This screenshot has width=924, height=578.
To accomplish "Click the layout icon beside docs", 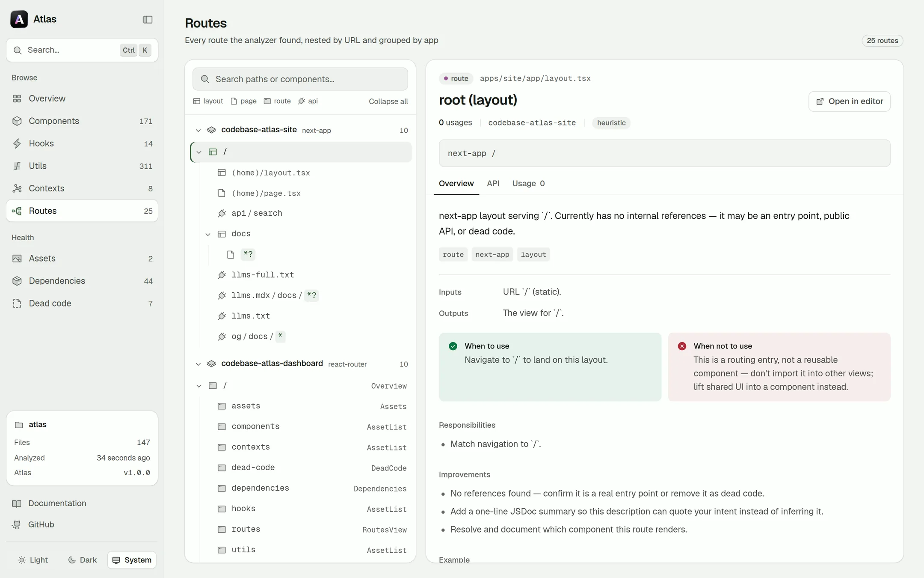I will point(222,234).
